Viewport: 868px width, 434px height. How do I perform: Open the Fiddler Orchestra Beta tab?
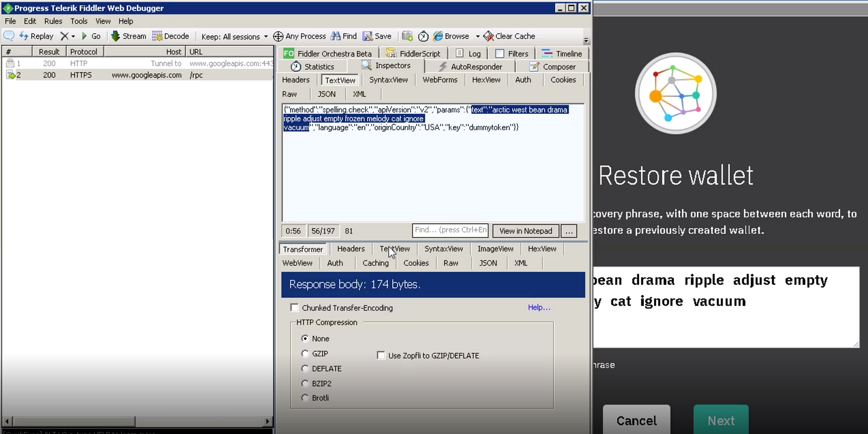(x=328, y=53)
